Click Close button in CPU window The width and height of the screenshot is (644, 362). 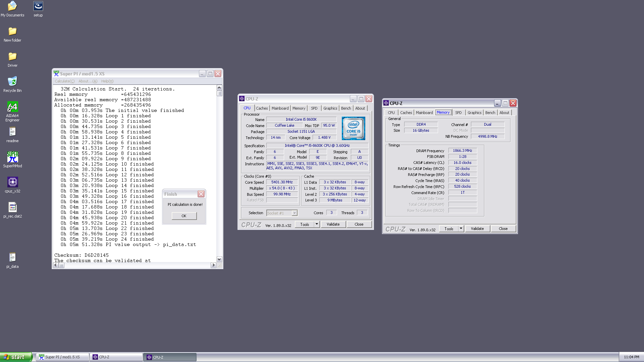tap(359, 224)
